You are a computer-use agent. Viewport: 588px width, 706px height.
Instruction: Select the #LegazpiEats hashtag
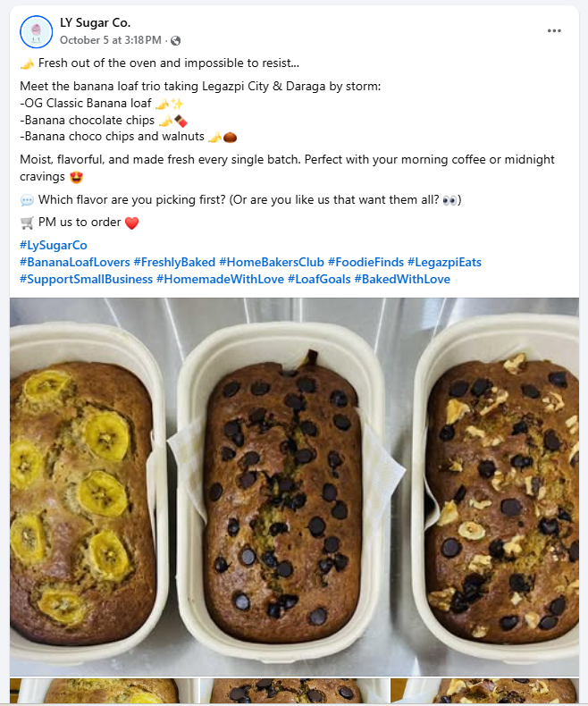[444, 262]
